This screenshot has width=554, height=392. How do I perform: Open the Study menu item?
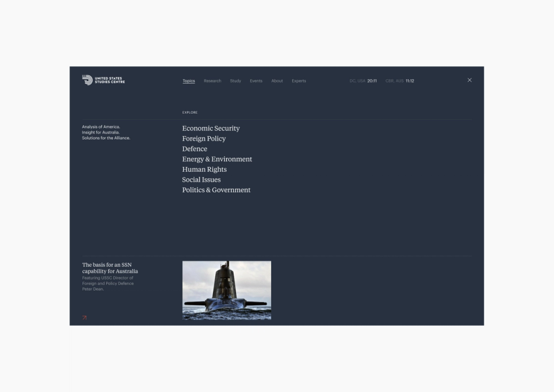click(x=235, y=81)
